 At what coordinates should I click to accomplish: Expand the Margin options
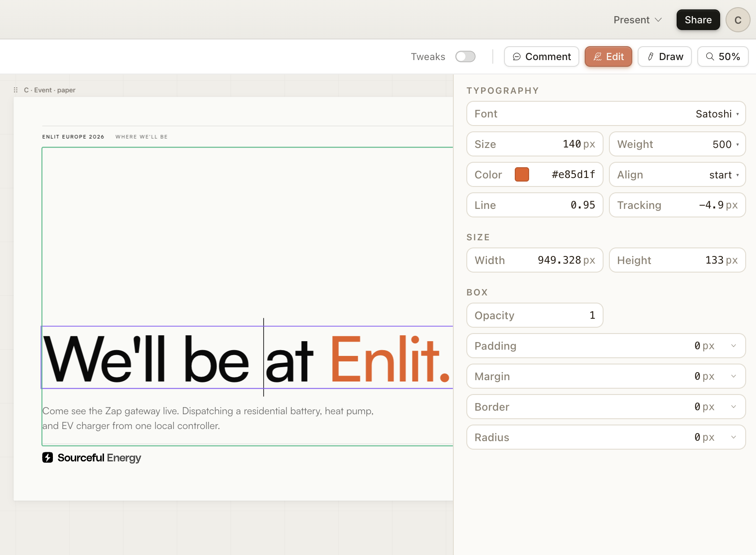tap(734, 376)
